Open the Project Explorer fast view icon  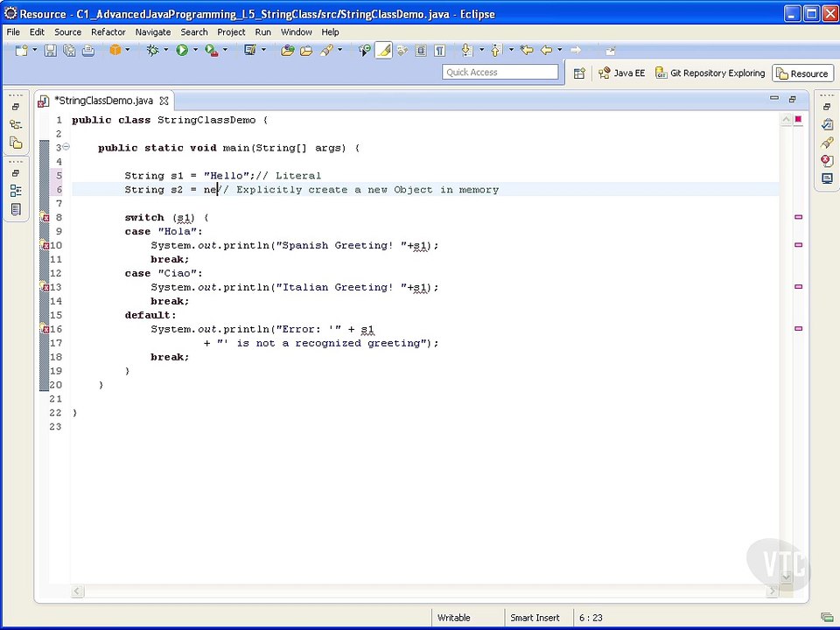coord(16,143)
